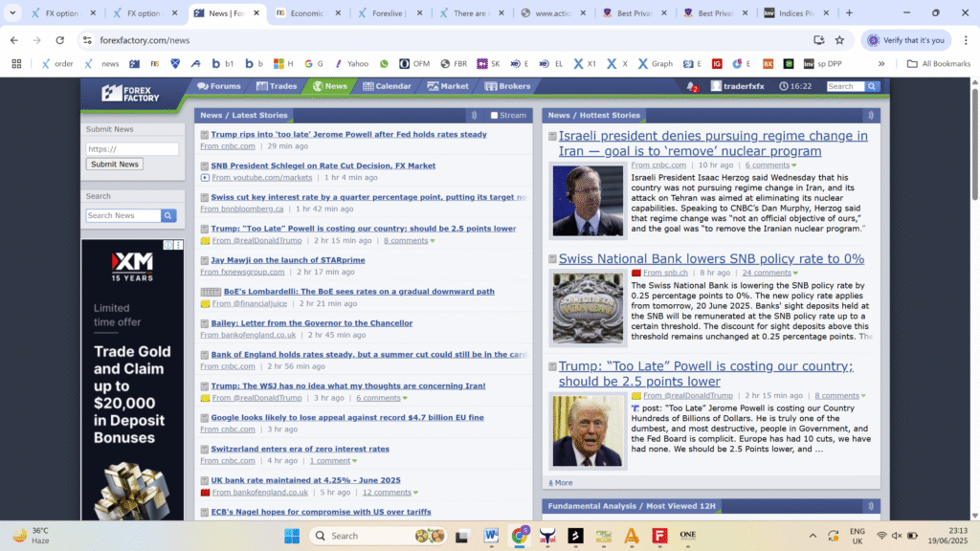Screen dimensions: 980x551
Task: Click the Search News input field
Action: [x=123, y=215]
